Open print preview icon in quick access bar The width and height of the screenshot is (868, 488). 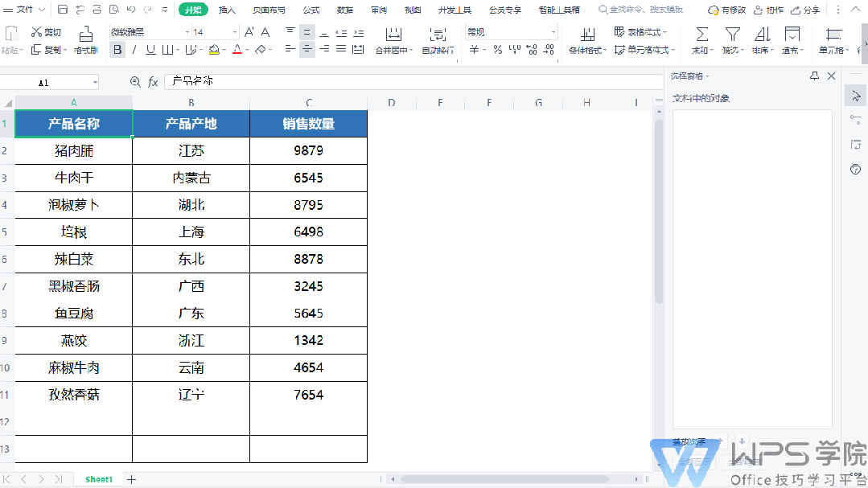pyautogui.click(x=114, y=10)
